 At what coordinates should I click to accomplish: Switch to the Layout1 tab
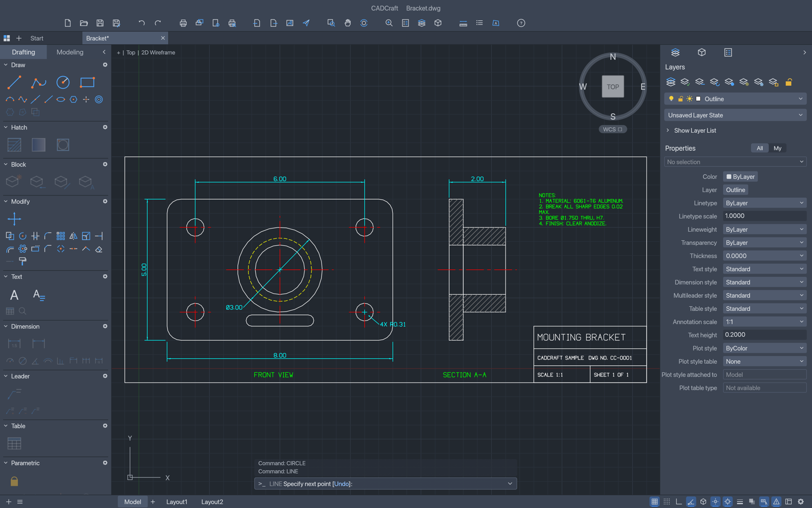177,502
